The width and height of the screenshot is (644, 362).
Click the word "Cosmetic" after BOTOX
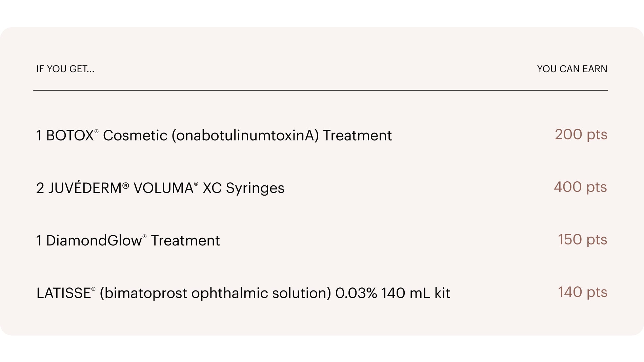tap(135, 136)
